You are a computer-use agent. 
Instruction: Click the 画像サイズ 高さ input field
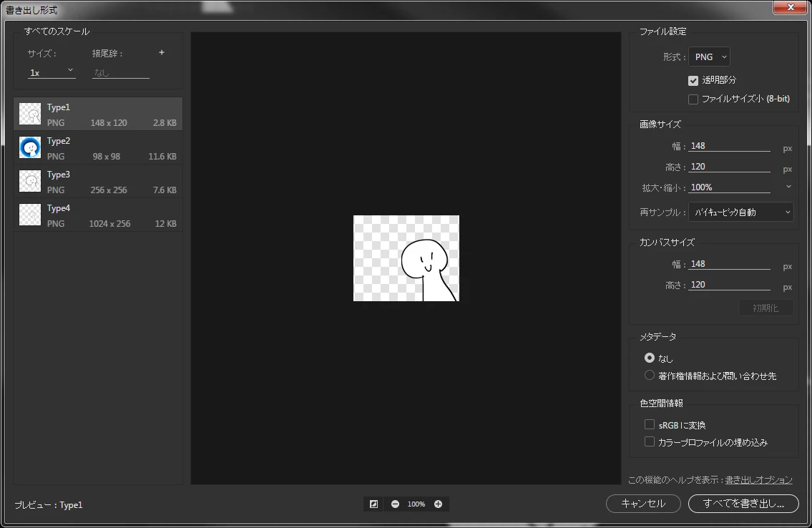(729, 167)
